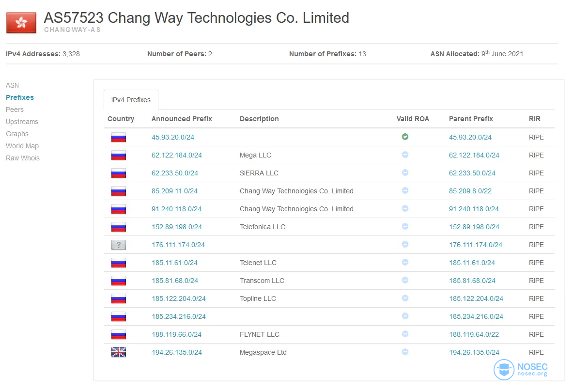Open announced prefix 62.233.50.0/24
573x392 pixels.
175,173
